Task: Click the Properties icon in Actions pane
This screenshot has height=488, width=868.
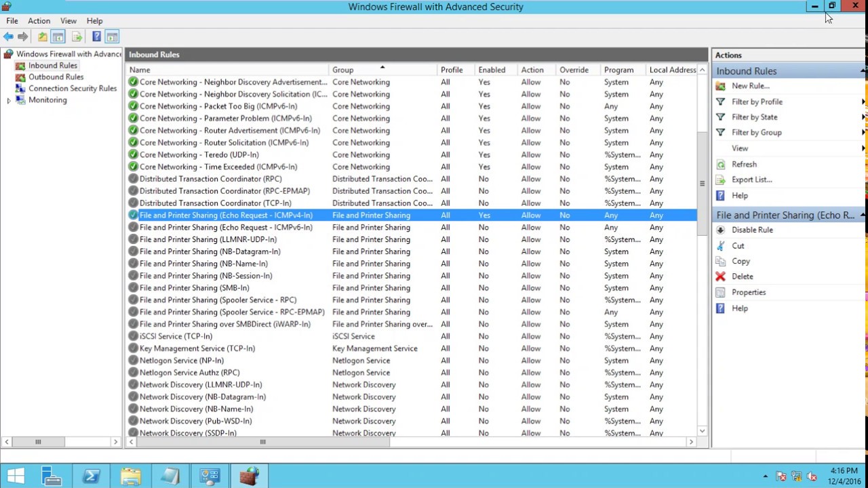Action: [720, 292]
